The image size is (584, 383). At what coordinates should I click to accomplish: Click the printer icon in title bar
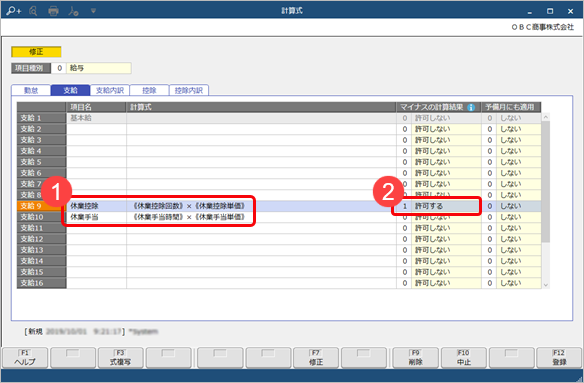[53, 11]
